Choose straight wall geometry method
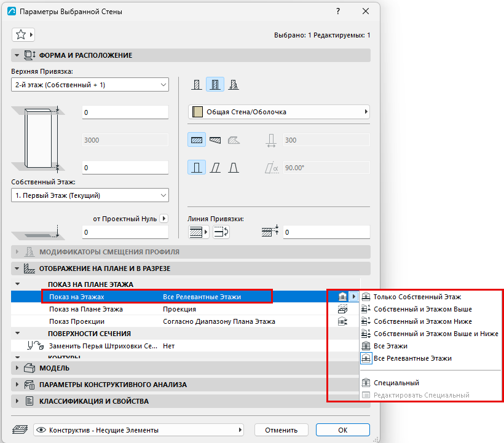 click(x=197, y=140)
